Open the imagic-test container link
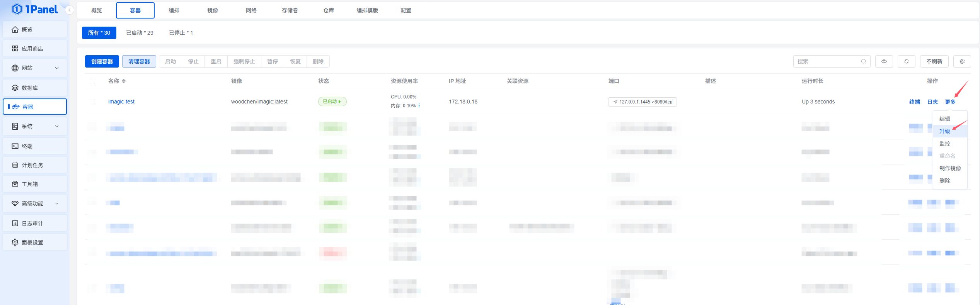 click(x=121, y=102)
